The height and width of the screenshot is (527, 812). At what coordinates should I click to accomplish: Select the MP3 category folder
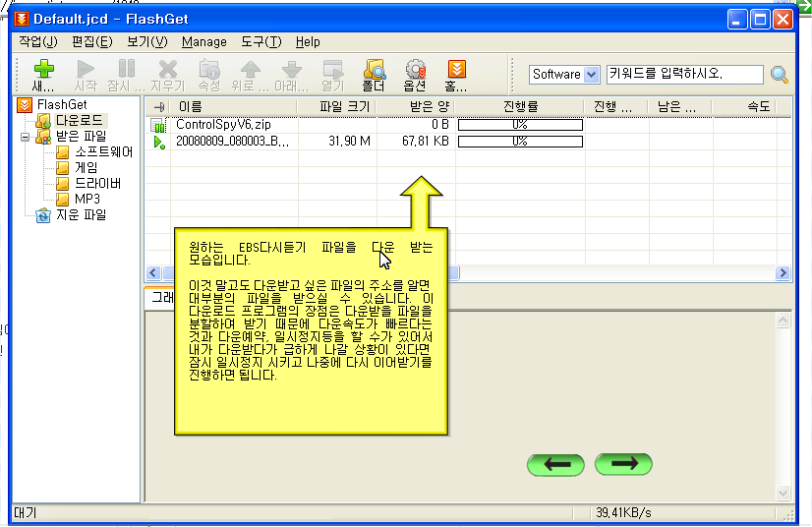click(89, 200)
